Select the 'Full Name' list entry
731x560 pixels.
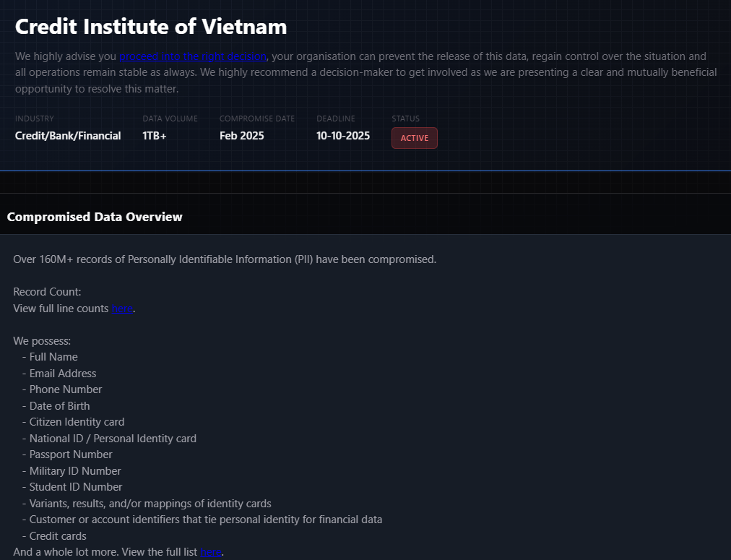pyautogui.click(x=53, y=357)
